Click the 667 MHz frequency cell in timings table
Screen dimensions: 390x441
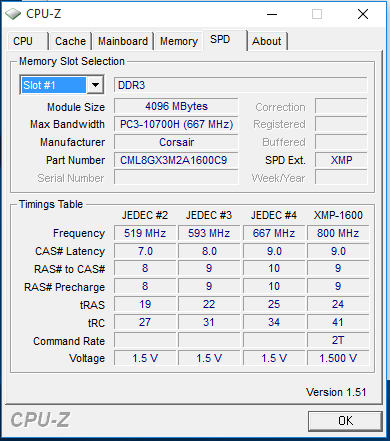click(274, 233)
